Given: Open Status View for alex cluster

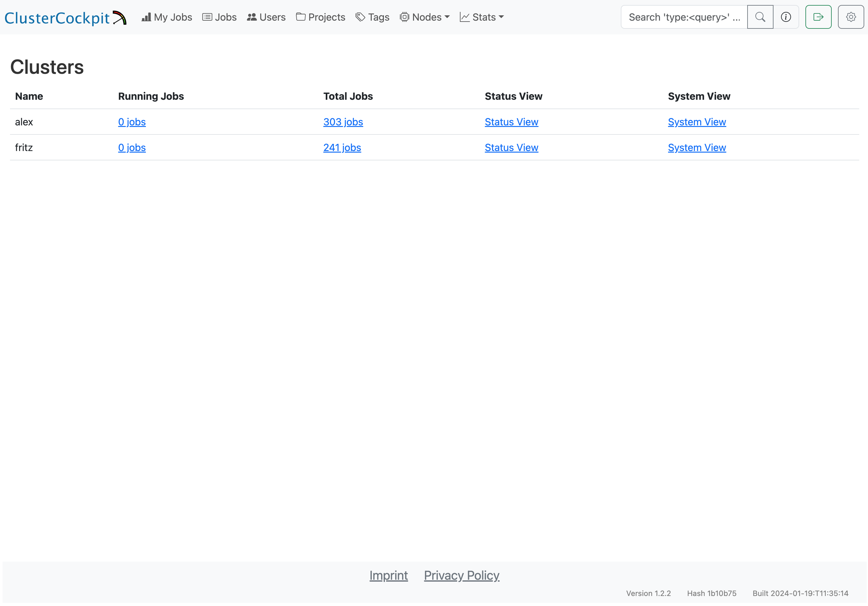Looking at the screenshot, I should tap(511, 122).
